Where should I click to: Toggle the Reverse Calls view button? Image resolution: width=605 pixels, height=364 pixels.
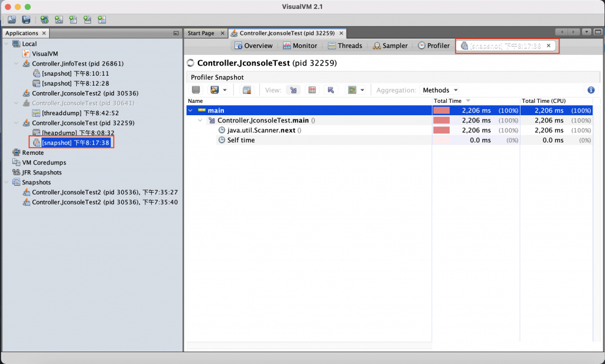(x=331, y=90)
